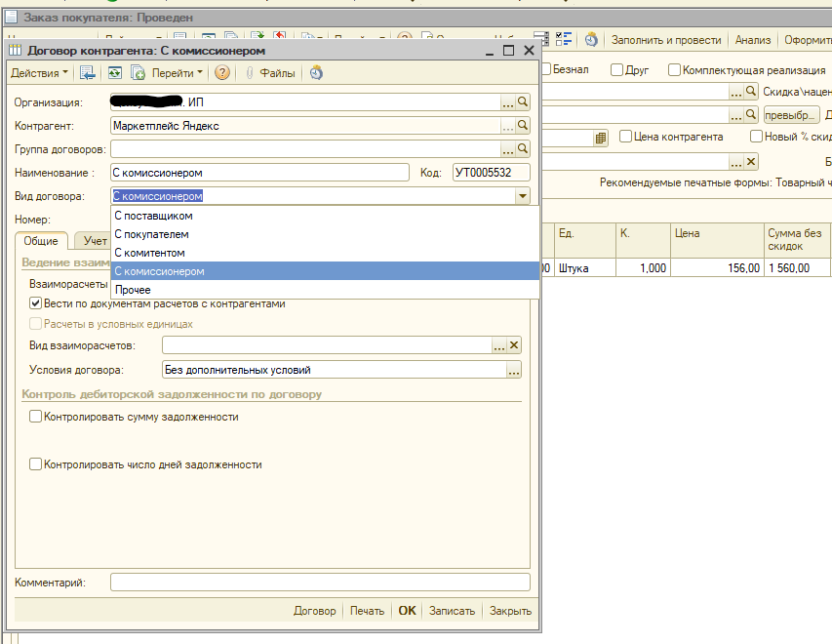Switch to the Учет tab
Screen dimensions: 832x644
(95, 241)
